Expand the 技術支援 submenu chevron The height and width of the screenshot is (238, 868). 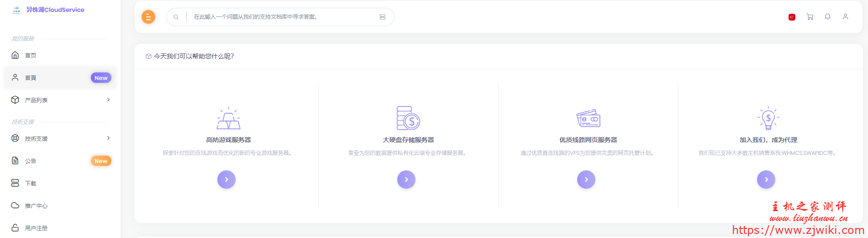(108, 138)
